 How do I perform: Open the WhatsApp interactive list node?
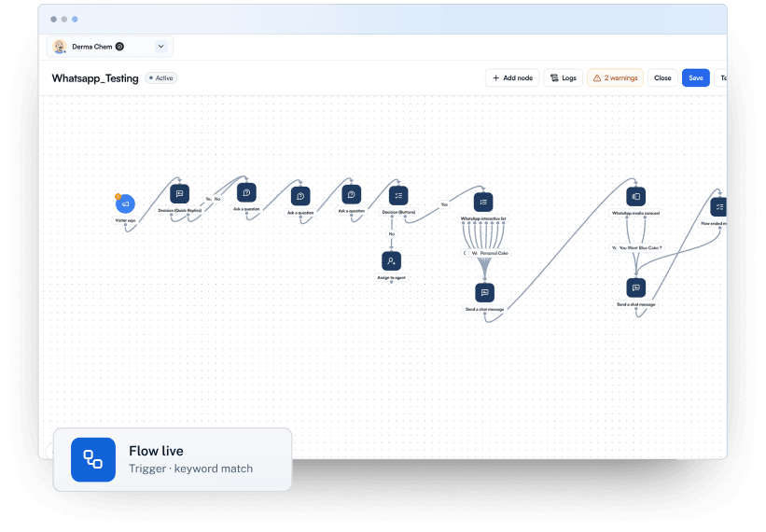coord(483,202)
